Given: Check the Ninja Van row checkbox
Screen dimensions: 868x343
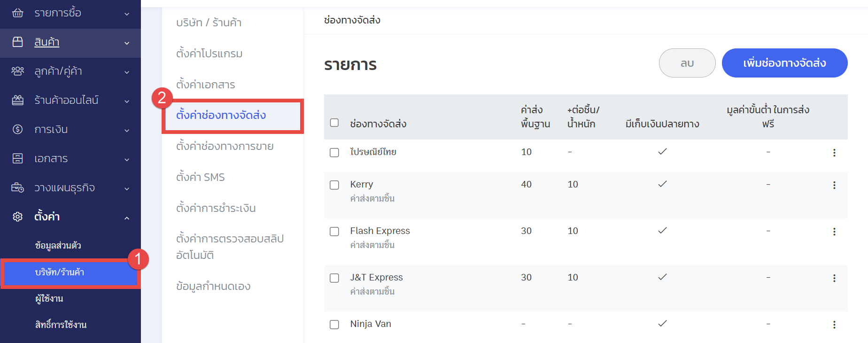Looking at the screenshot, I should click(x=334, y=325).
